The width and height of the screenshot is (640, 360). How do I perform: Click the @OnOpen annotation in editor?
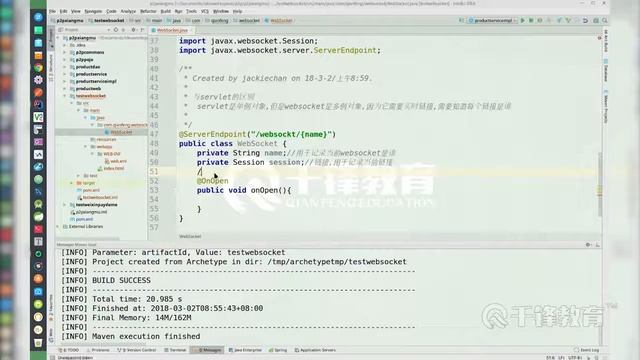pos(212,180)
